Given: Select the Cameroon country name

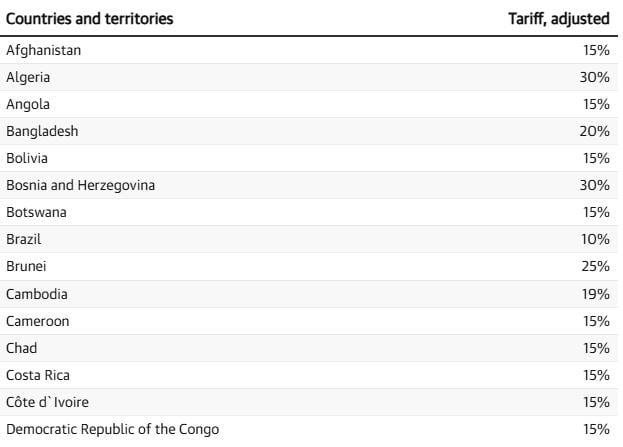Looking at the screenshot, I should click(x=38, y=321).
